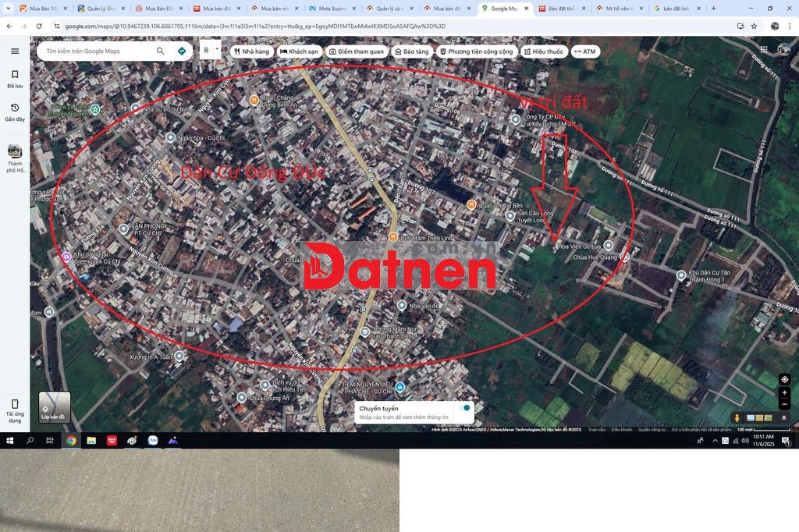
Task: Filter by Hiệu thuốc pharmacies
Action: click(x=544, y=51)
